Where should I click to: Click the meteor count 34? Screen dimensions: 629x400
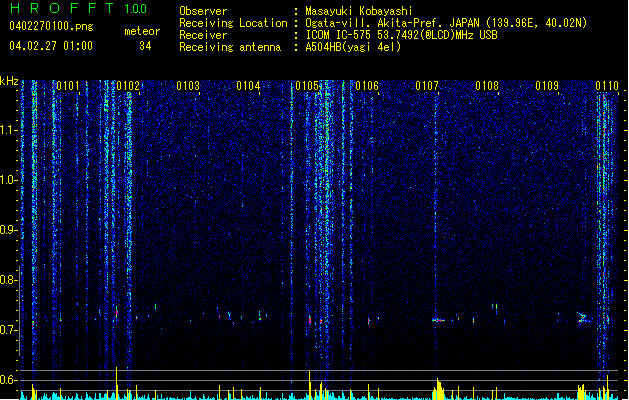point(145,46)
